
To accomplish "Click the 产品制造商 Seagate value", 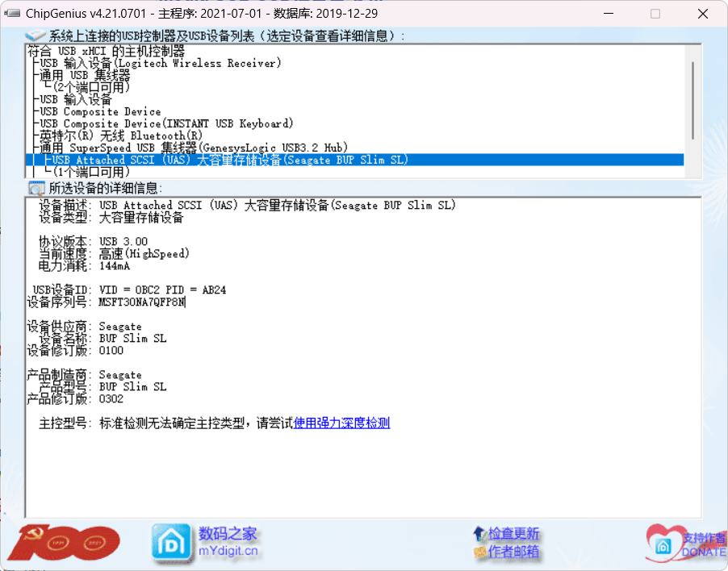I will pos(120,375).
